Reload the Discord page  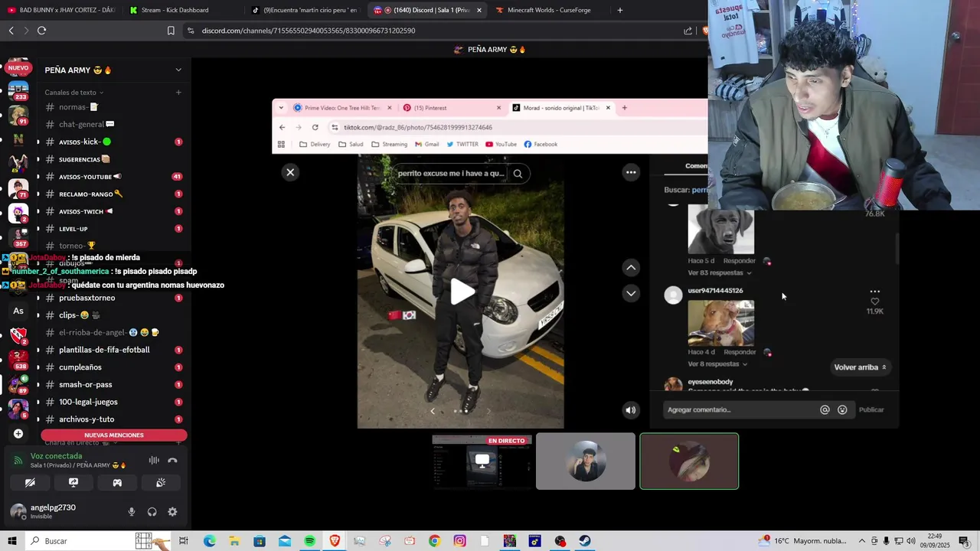[x=41, y=31]
